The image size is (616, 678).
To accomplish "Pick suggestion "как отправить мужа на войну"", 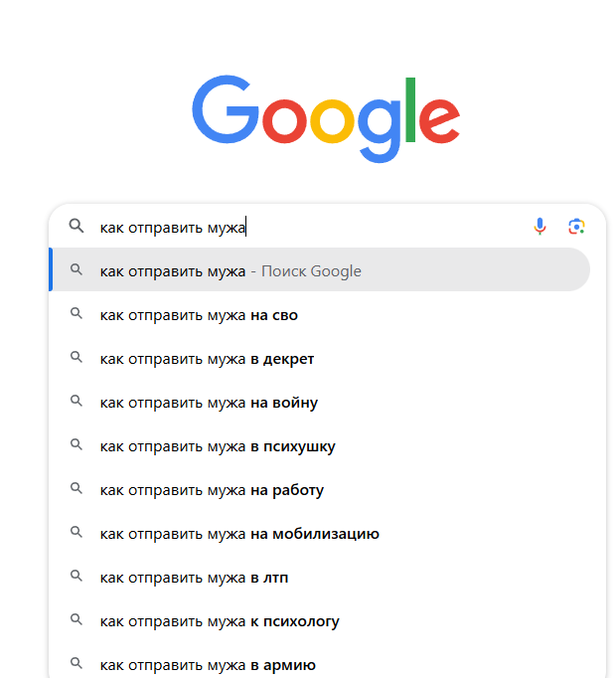I will (209, 403).
